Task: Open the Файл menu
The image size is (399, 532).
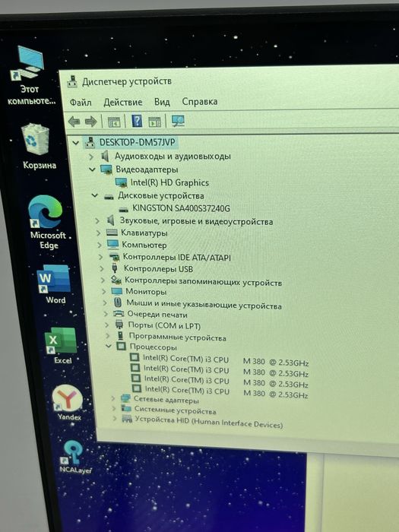Action: [81, 102]
